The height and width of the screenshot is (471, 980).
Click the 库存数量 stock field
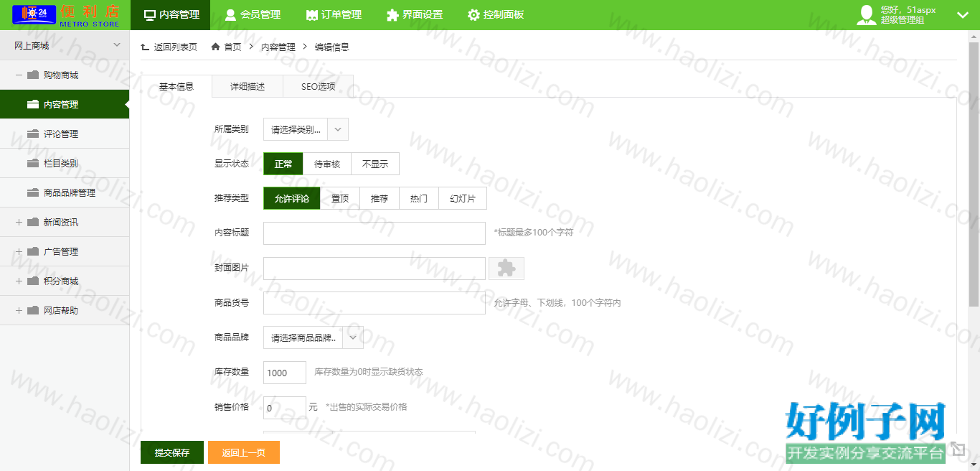tap(285, 373)
